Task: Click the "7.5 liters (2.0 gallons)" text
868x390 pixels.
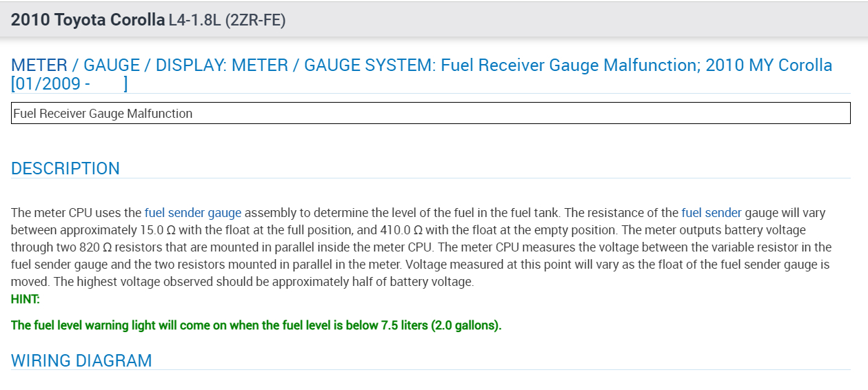Action: pos(441,325)
